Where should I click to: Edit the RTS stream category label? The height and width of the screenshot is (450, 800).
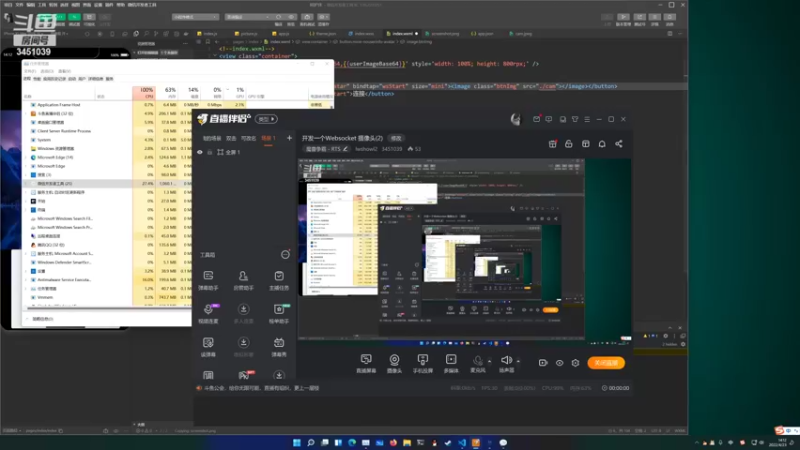point(327,149)
